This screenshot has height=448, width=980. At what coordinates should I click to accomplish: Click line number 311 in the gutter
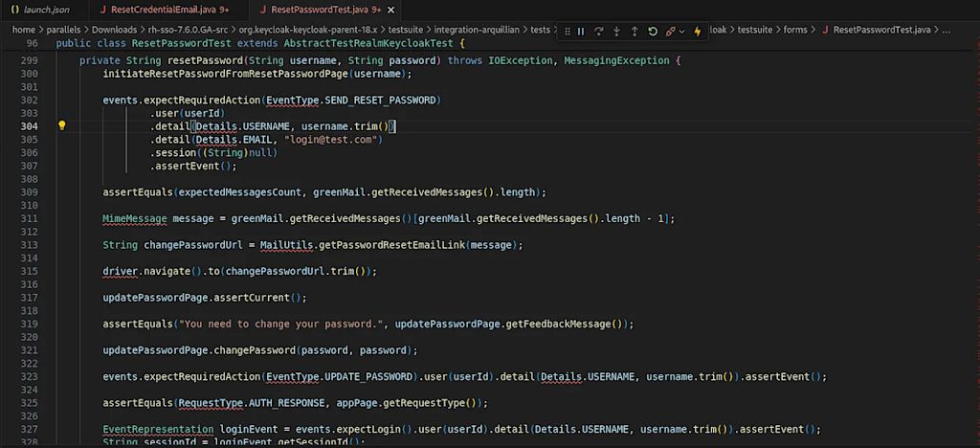pos(29,218)
